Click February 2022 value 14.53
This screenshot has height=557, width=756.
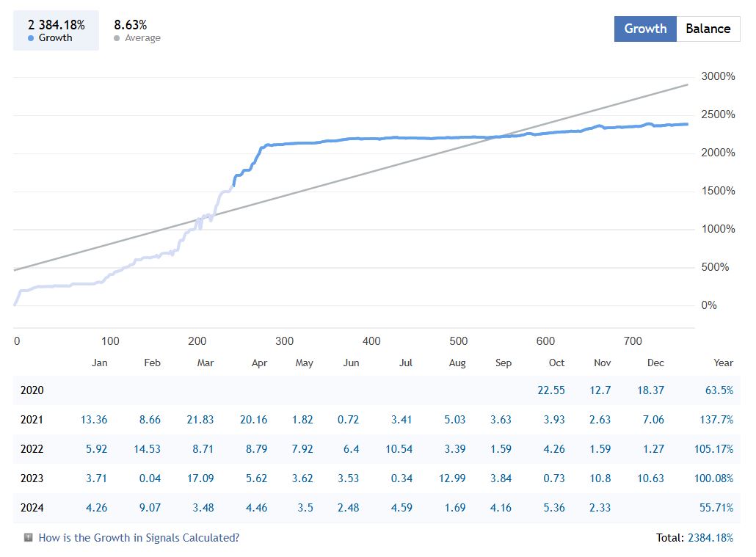pyautogui.click(x=147, y=449)
